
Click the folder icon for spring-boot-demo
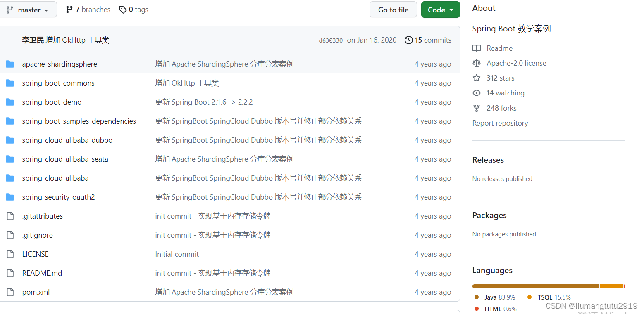click(x=10, y=102)
